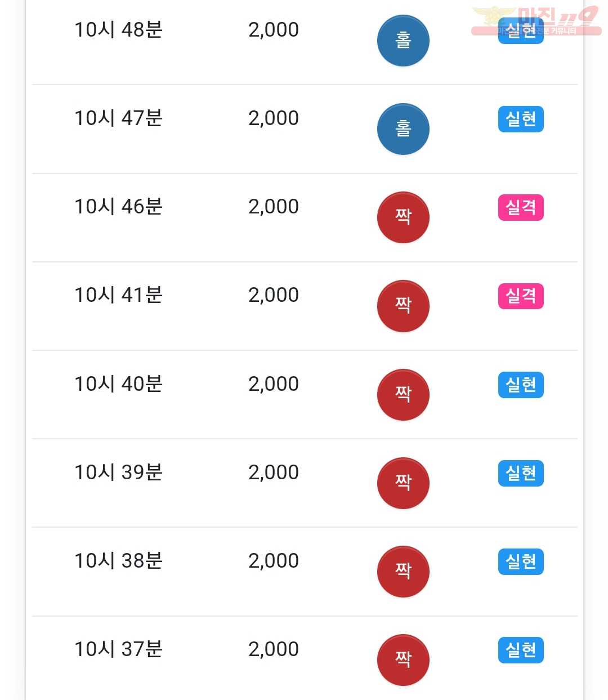Screen dimensions: 608x700
Task: Select the red 짝 circle at 10시 41분
Action: point(403,306)
